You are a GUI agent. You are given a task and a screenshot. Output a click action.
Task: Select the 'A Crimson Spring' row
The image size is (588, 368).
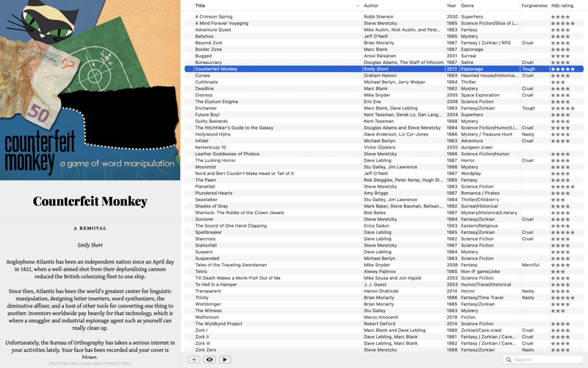pos(384,16)
